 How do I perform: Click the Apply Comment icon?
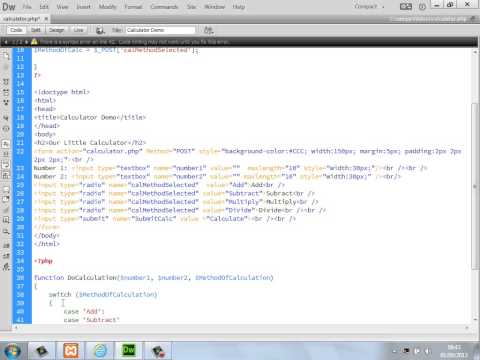[x=6, y=189]
